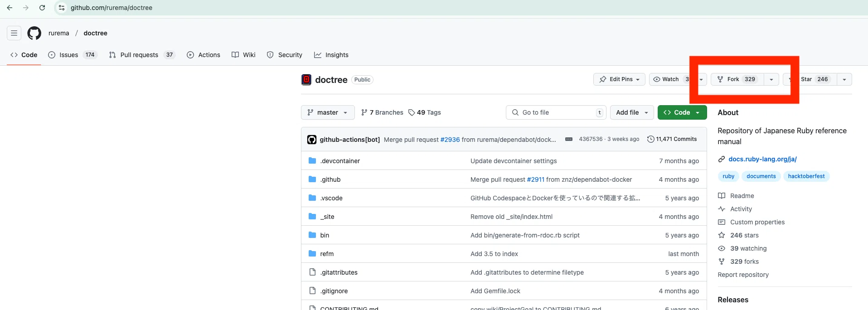View the 49 Tags link
868x310 pixels.
click(x=425, y=112)
